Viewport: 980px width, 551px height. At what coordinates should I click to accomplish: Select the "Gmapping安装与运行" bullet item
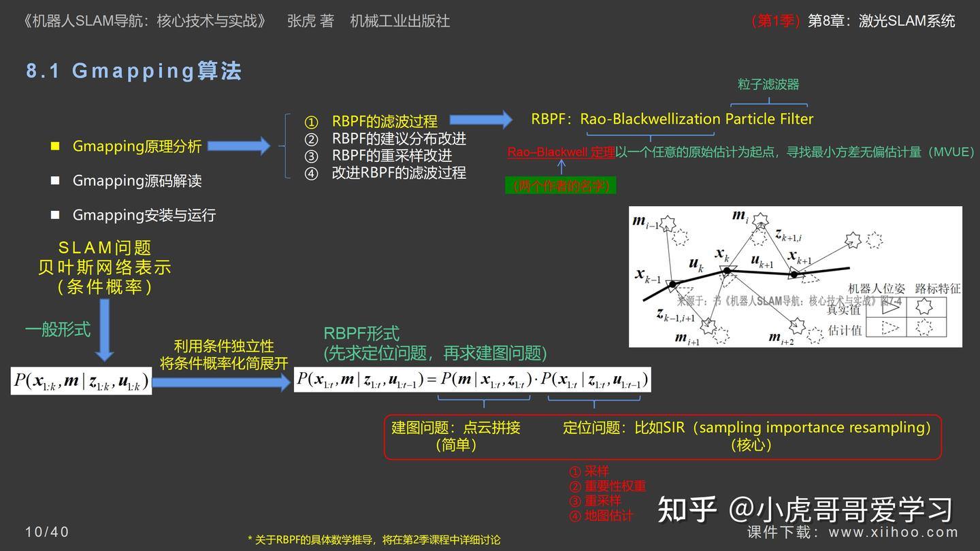(x=144, y=215)
